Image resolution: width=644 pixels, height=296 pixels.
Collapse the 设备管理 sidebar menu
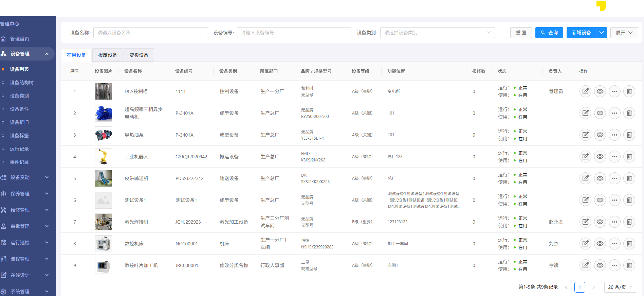pyautogui.click(x=27, y=54)
